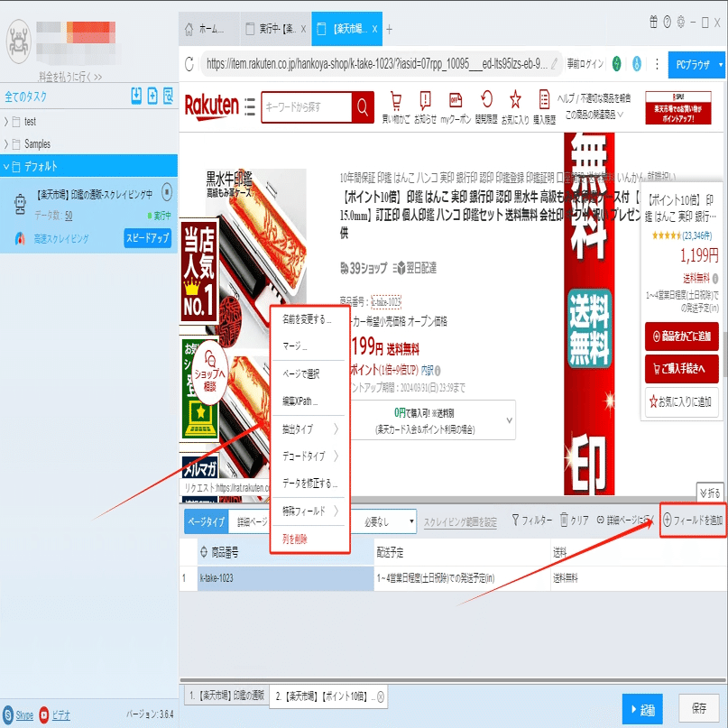This screenshot has width=728, height=728.
Task: Click the フィルター button
Action: 532,521
